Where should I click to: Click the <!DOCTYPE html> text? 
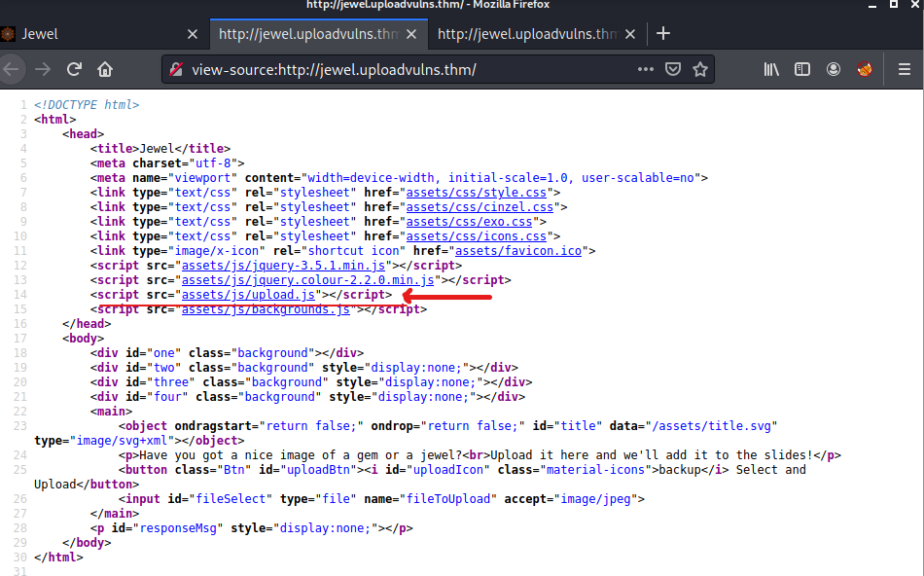[x=87, y=105]
